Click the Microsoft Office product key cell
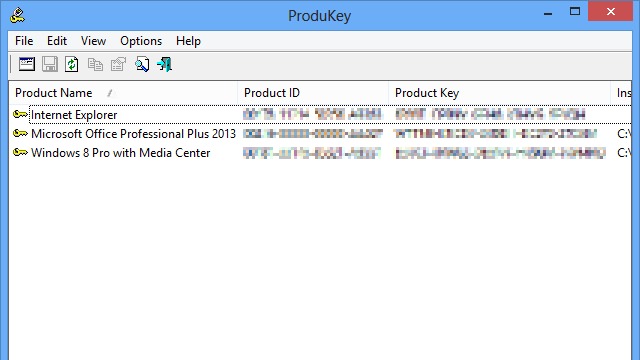This screenshot has width=640, height=360. click(496, 133)
